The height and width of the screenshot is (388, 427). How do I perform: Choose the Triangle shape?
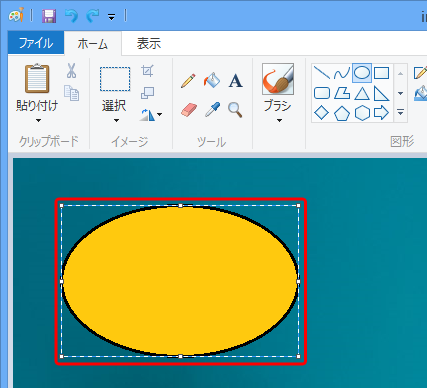point(362,93)
